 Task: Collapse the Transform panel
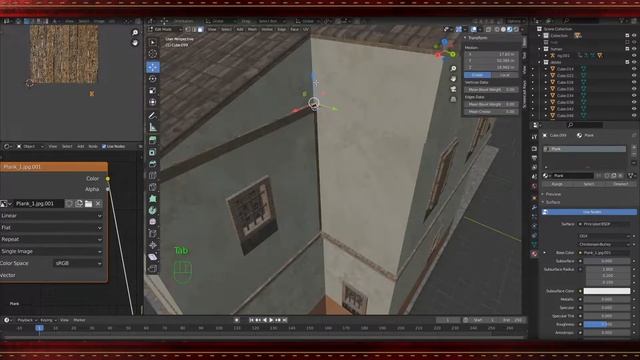465,38
